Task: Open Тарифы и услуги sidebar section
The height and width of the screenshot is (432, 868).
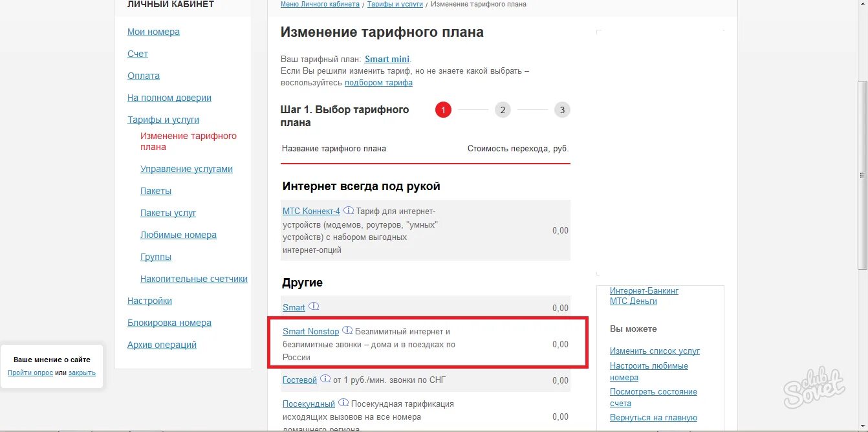Action: click(x=163, y=120)
